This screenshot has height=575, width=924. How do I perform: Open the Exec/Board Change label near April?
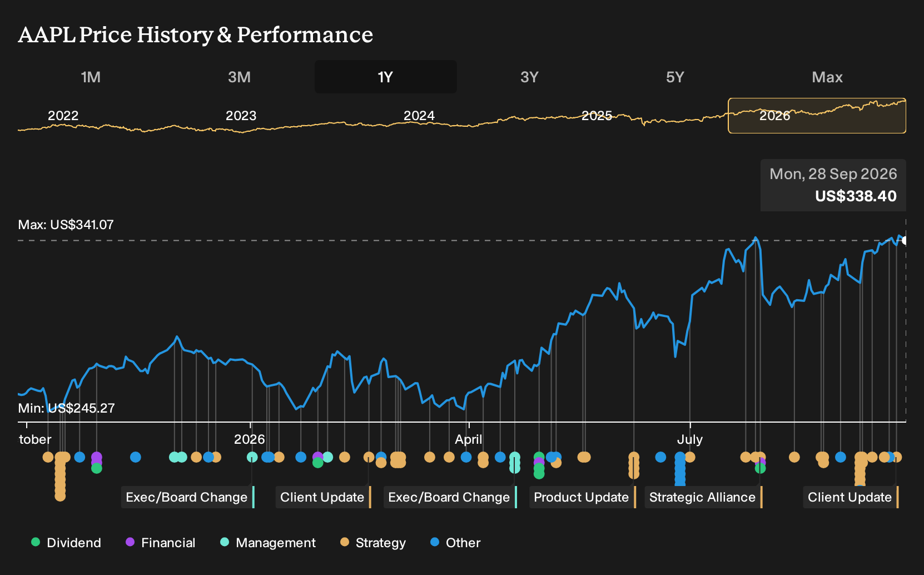pyautogui.click(x=450, y=497)
